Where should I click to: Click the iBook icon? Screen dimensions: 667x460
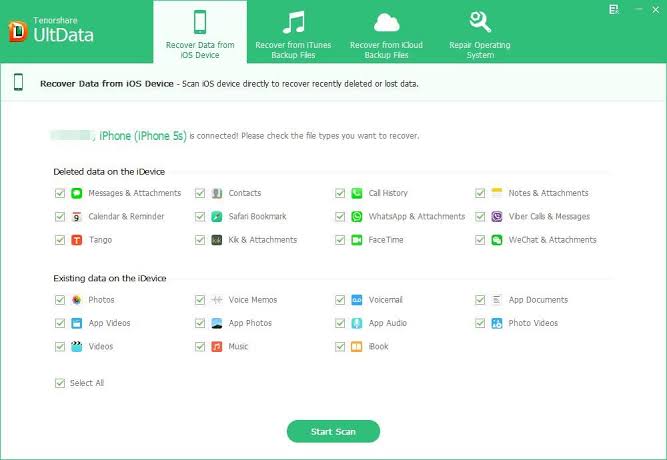[356, 346]
